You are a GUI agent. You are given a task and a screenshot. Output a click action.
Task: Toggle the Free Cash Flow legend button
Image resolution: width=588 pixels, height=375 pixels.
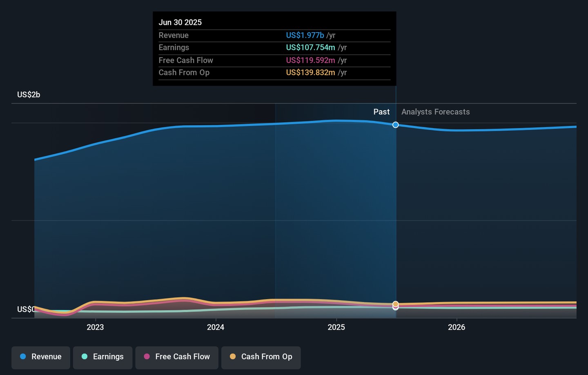click(177, 357)
